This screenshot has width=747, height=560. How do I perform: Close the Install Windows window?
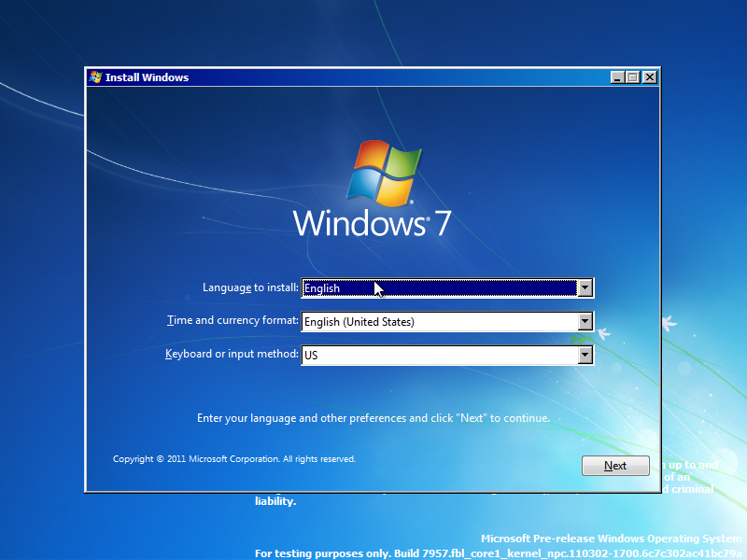649,77
